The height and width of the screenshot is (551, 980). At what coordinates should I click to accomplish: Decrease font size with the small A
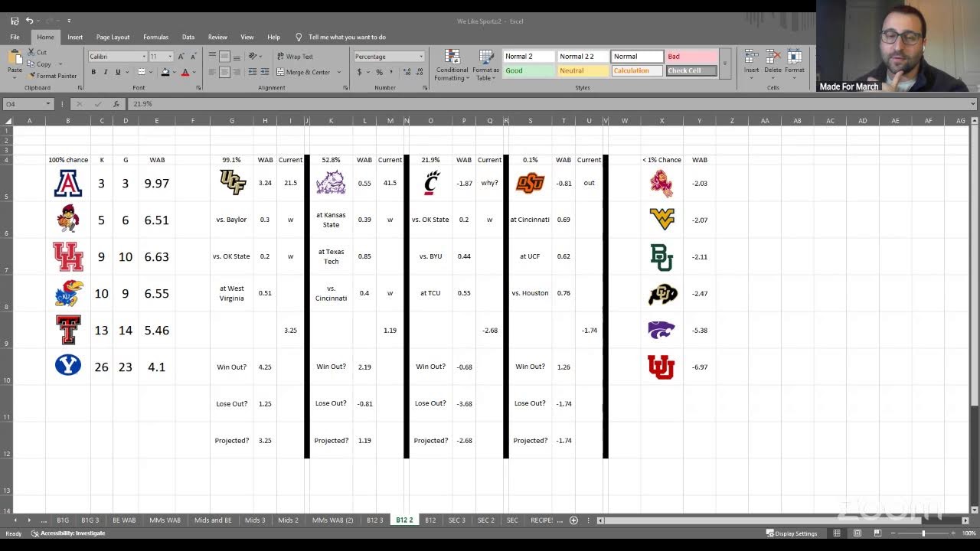tap(192, 57)
